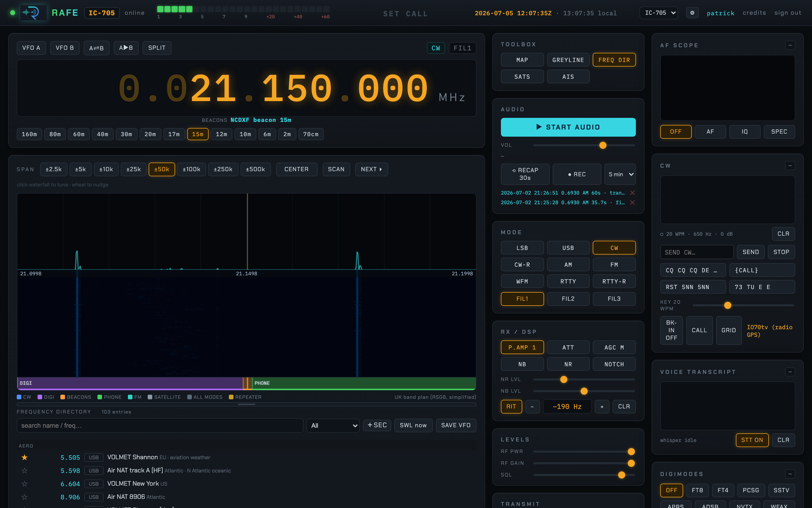
Task: Select USB mode
Action: point(568,248)
